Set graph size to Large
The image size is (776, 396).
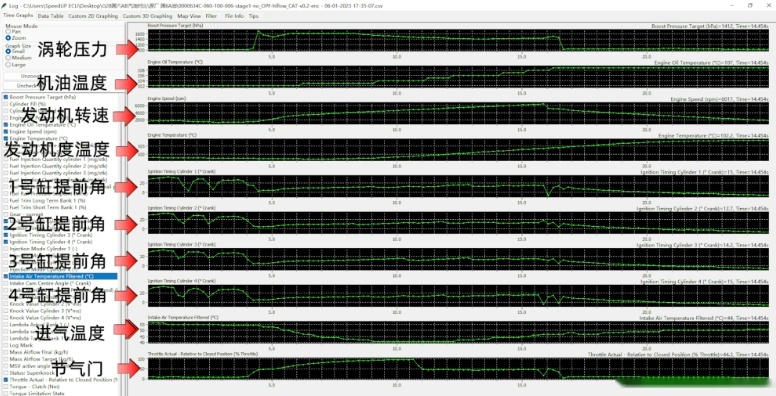tap(8, 64)
